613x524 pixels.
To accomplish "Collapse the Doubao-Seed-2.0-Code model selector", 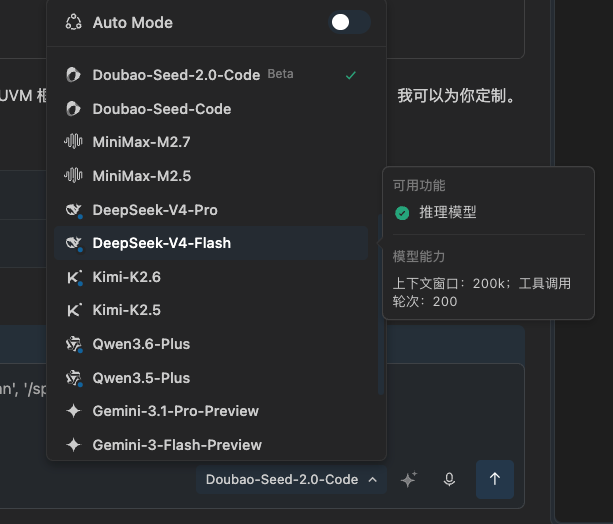I will pyautogui.click(x=291, y=479).
